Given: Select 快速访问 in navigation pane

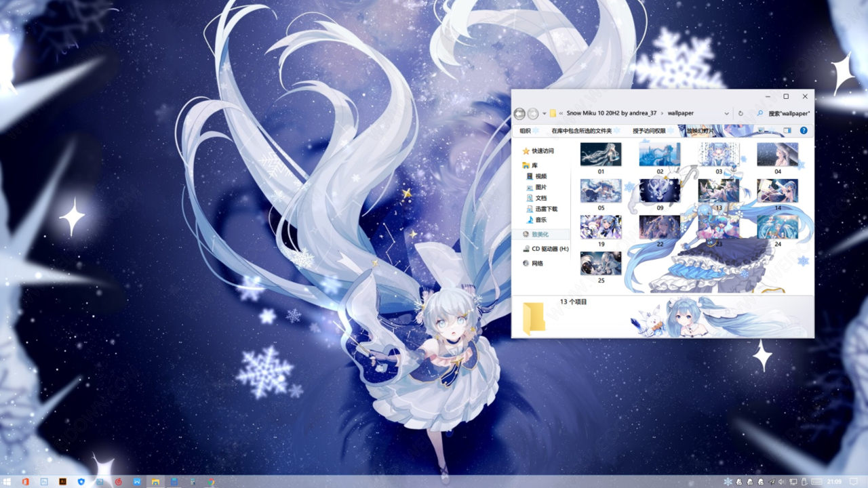Looking at the screenshot, I should coord(538,151).
